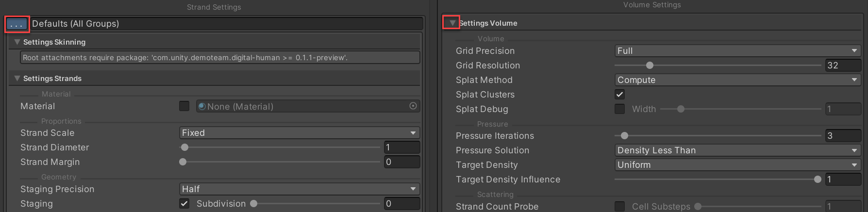The image size is (868, 212).
Task: Click the Pressure Iterations value field
Action: point(843,136)
